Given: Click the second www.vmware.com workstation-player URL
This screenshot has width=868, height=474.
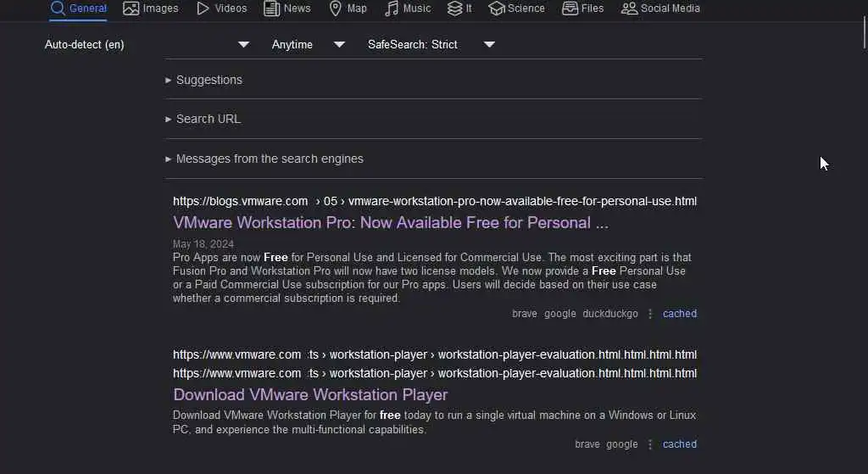Looking at the screenshot, I should 435,374.
